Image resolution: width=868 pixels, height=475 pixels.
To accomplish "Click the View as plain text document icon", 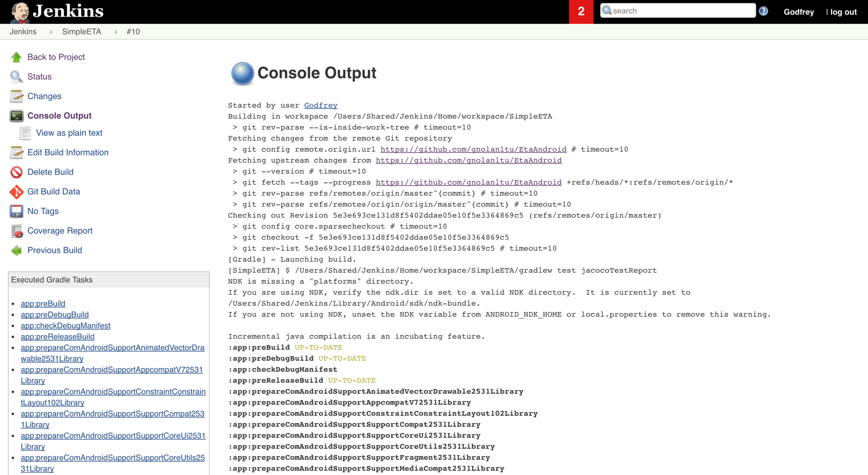I will pyautogui.click(x=25, y=133).
